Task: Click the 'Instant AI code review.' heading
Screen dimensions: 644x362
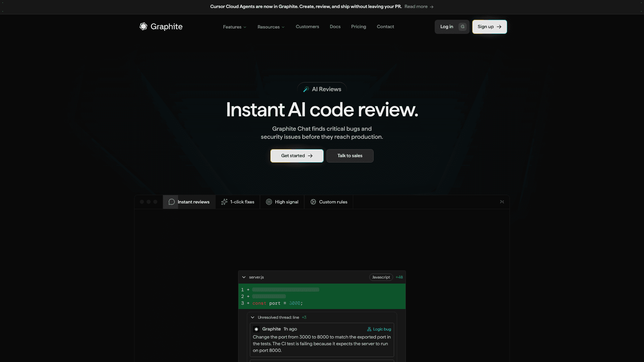Action: click(322, 110)
